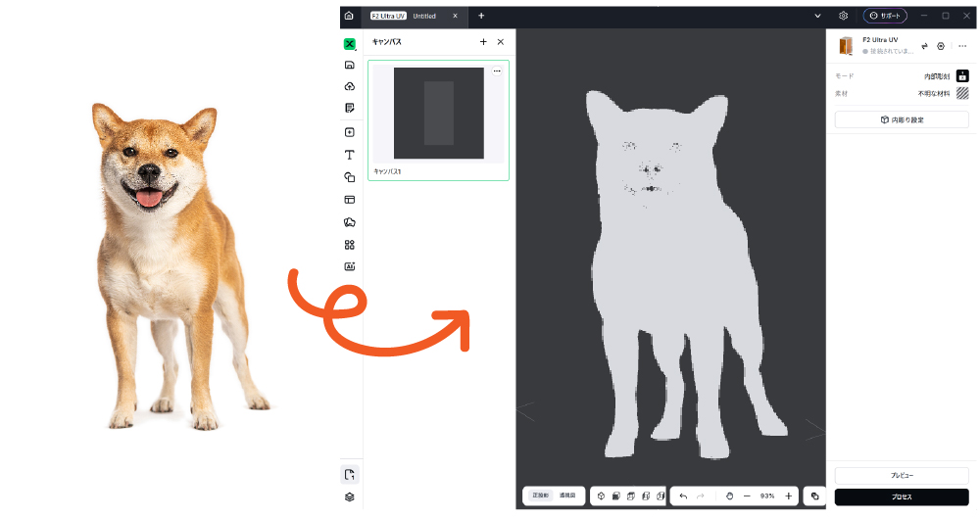This screenshot has height=519, width=980.
Task: Switch device with the swap arrows icon
Action: pyautogui.click(x=924, y=46)
